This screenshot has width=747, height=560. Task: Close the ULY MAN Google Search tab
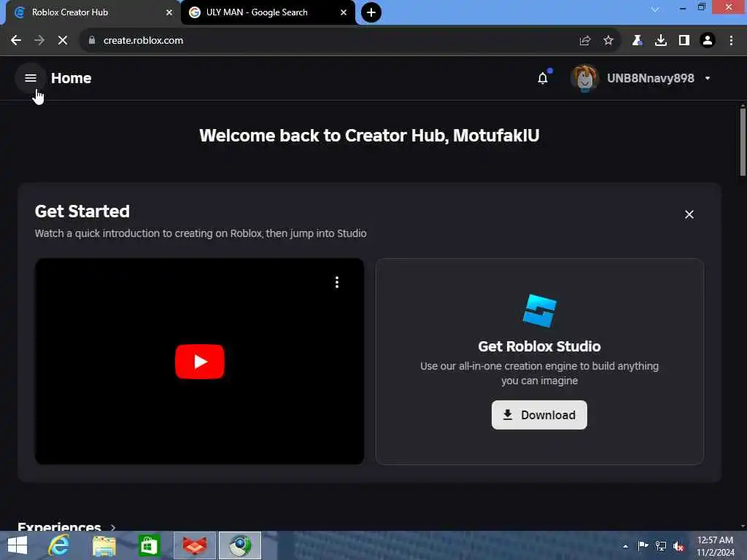[344, 12]
